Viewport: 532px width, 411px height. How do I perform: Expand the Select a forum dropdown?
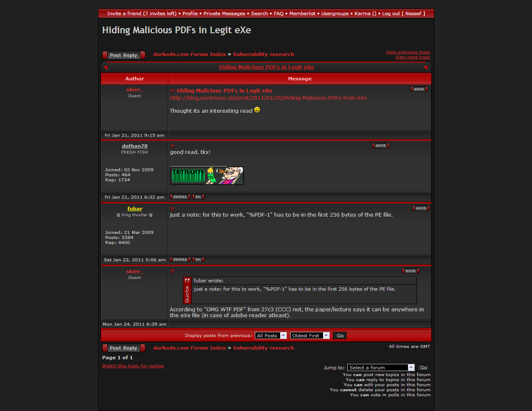tap(381, 368)
